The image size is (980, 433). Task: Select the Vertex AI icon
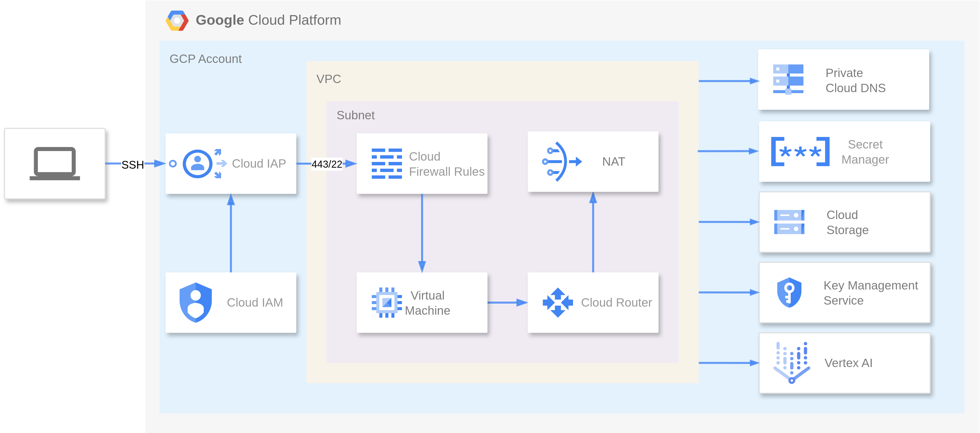pyautogui.click(x=792, y=363)
